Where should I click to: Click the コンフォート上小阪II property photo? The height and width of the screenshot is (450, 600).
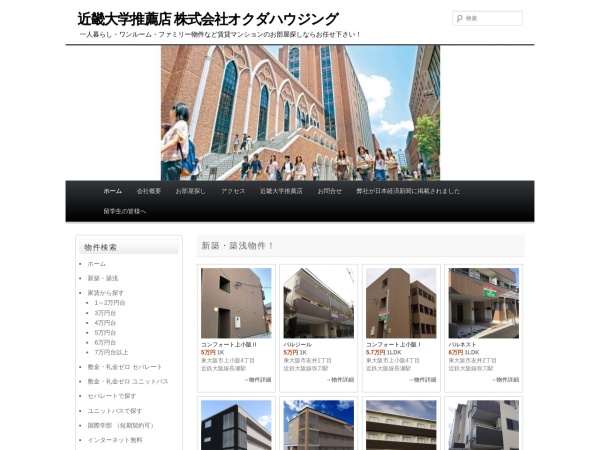pyautogui.click(x=236, y=303)
